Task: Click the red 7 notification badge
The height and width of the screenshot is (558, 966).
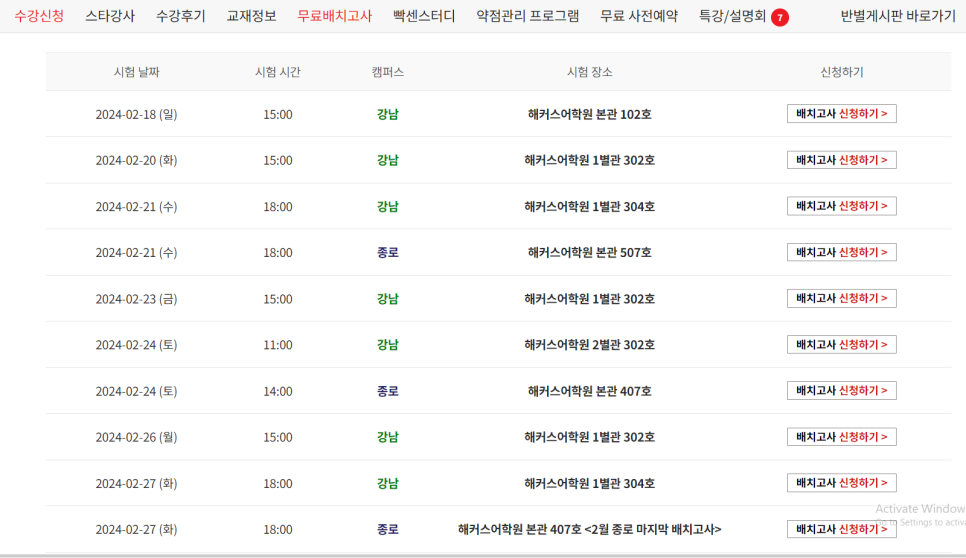Action: 780,17
